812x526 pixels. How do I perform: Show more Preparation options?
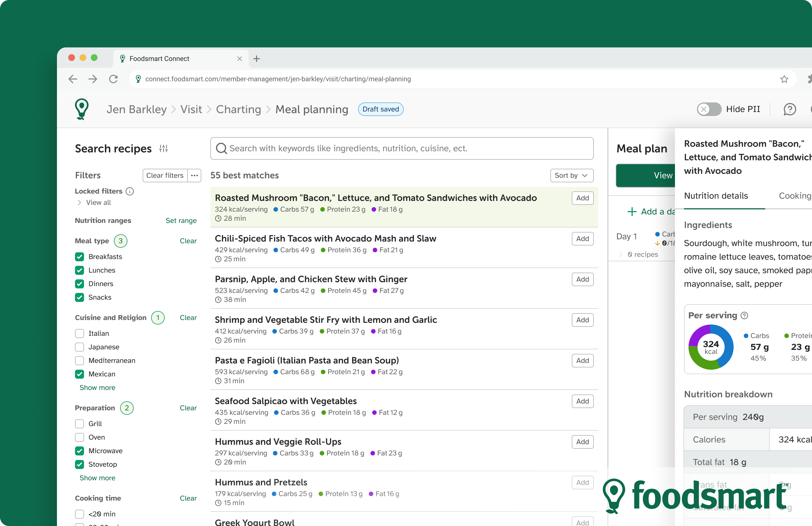point(97,478)
